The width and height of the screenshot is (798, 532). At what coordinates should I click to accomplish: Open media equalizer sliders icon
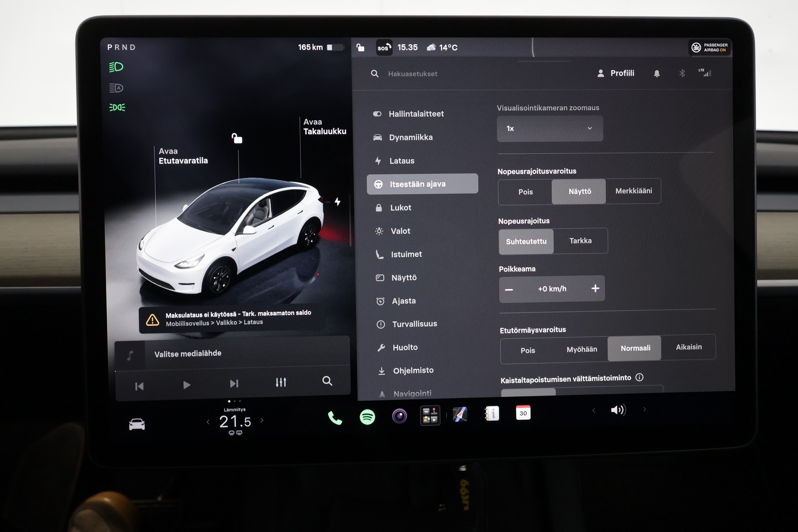click(281, 382)
